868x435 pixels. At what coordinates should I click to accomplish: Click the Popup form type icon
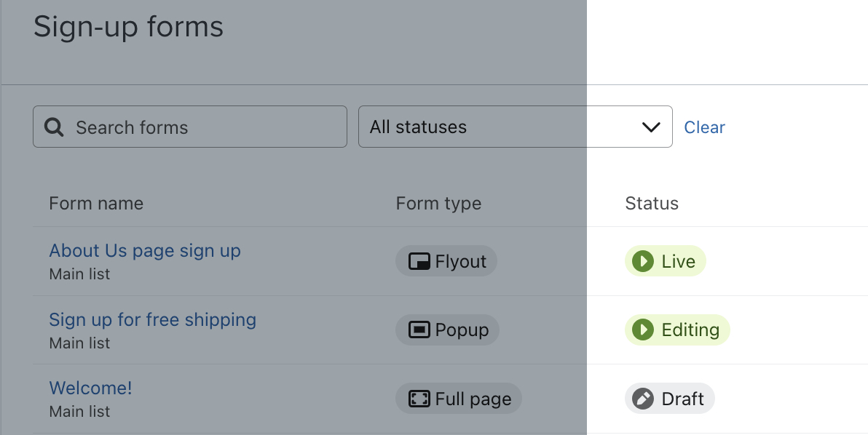pyautogui.click(x=419, y=330)
